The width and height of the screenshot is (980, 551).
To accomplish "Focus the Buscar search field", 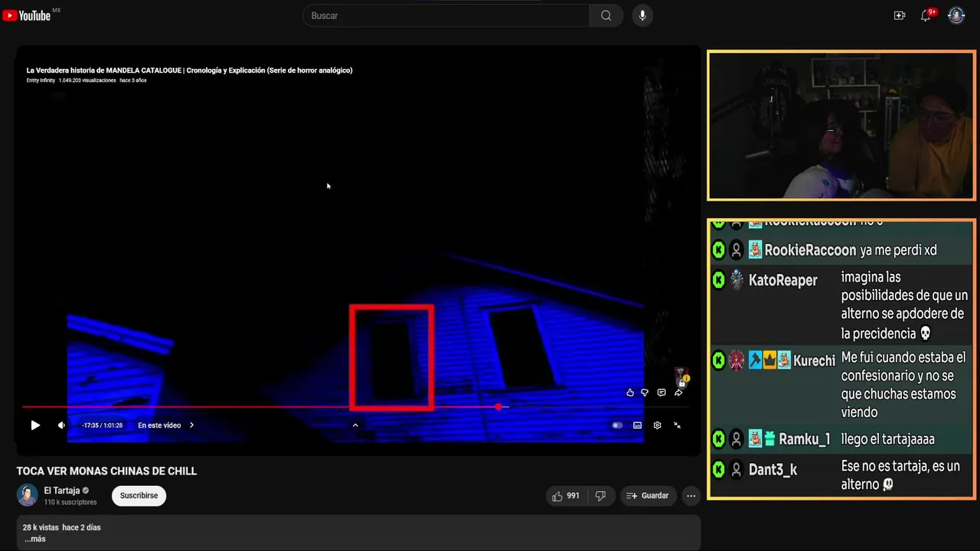I will 446,15.
